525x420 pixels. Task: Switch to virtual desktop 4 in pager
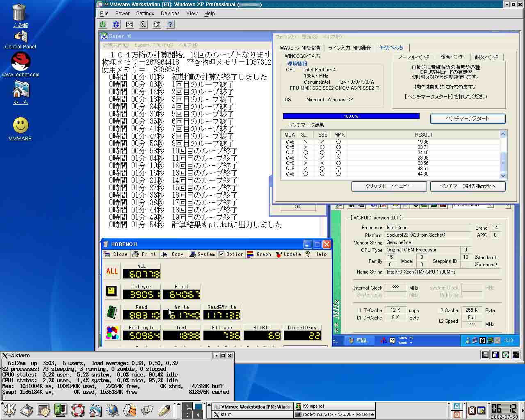coord(197,415)
